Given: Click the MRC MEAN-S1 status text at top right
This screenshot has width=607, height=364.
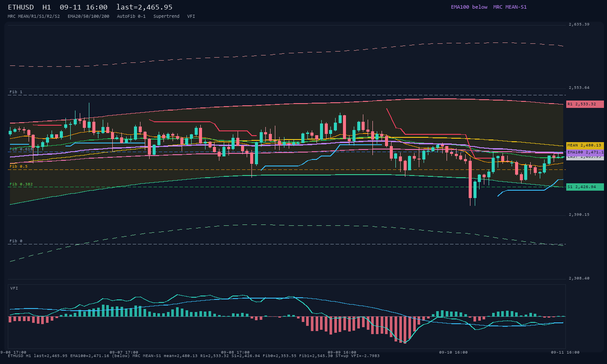Looking at the screenshot, I should click(510, 7).
